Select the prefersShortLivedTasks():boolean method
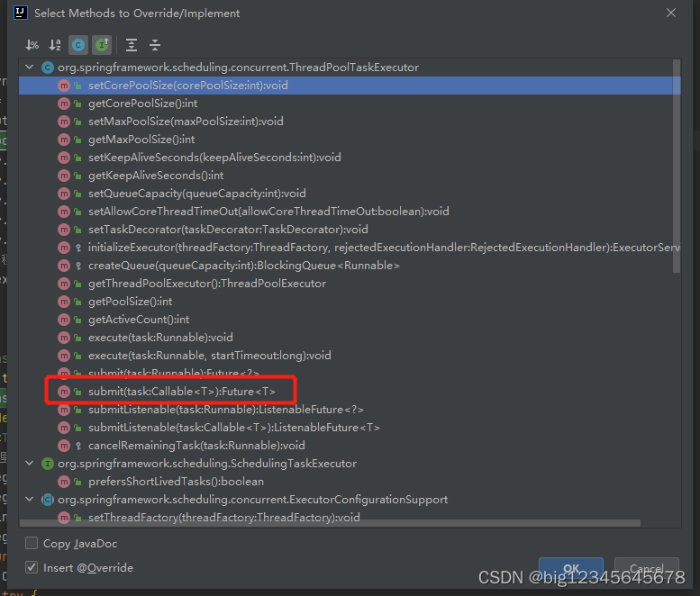This screenshot has height=596, width=700. (350, 482)
